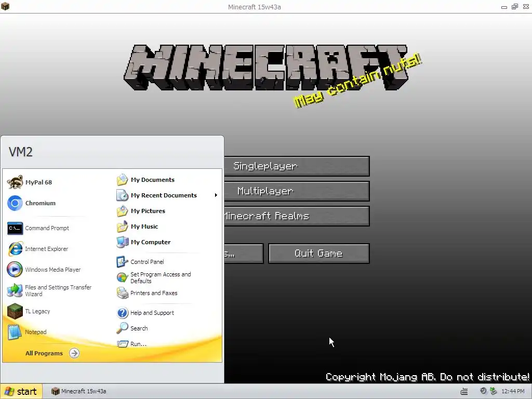
Task: Open Files and Settings Transfer Wizard icon
Action: 15,290
